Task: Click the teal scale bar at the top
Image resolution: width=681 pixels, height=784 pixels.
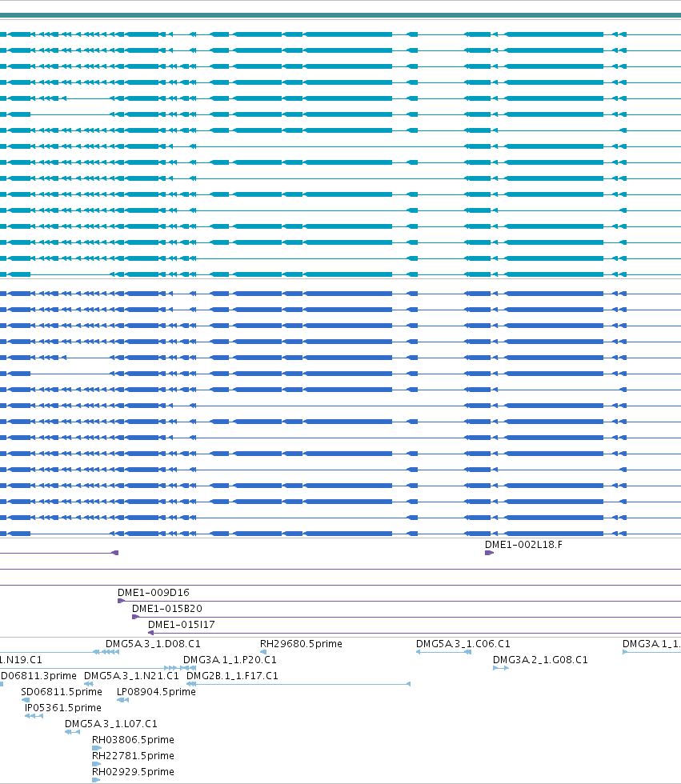Action: pos(341,15)
